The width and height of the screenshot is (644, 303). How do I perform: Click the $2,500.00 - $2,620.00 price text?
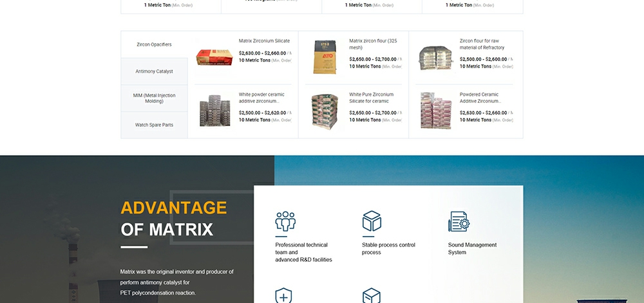262,113
